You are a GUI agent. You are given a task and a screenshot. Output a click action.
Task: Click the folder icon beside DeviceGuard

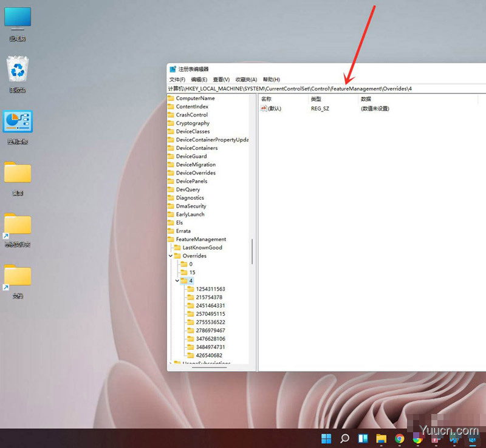[171, 157]
